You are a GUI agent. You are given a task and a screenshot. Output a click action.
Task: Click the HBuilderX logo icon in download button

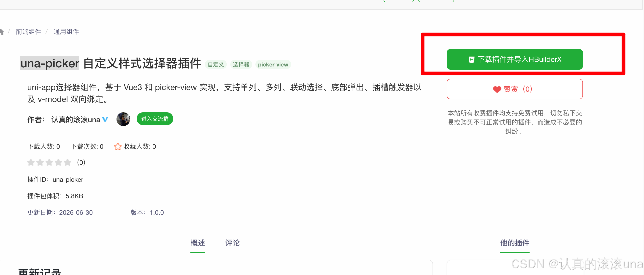471,60
